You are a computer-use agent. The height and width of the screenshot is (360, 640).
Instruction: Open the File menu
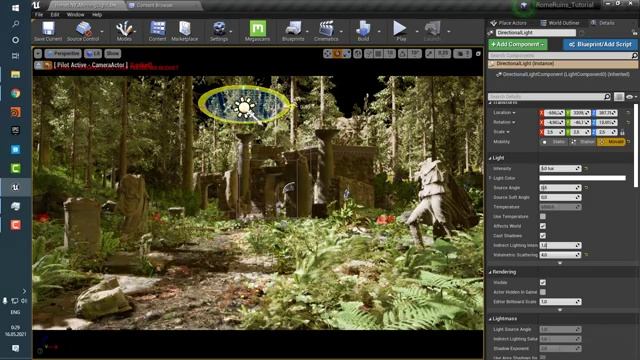pyautogui.click(x=39, y=14)
